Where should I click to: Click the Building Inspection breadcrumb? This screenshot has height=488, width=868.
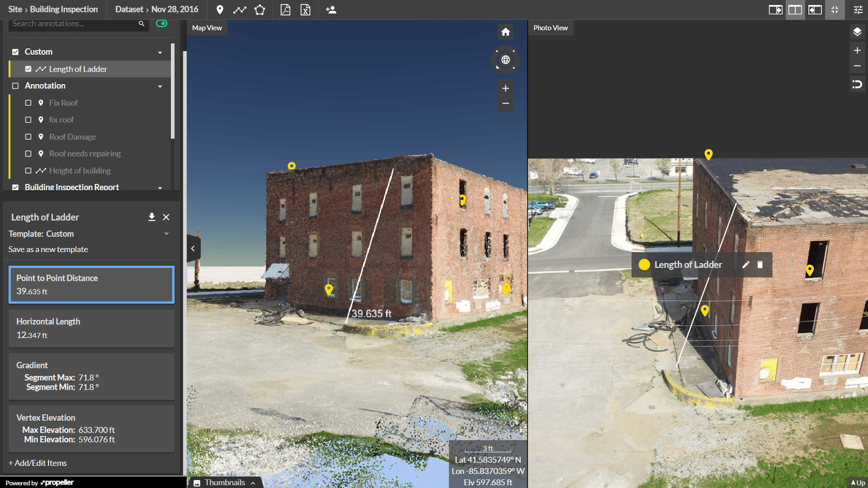tap(64, 9)
